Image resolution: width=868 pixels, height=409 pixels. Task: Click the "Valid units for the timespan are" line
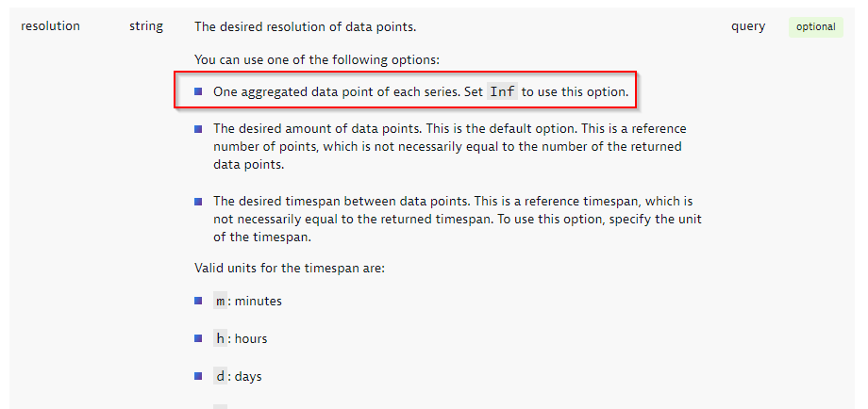pos(290,268)
